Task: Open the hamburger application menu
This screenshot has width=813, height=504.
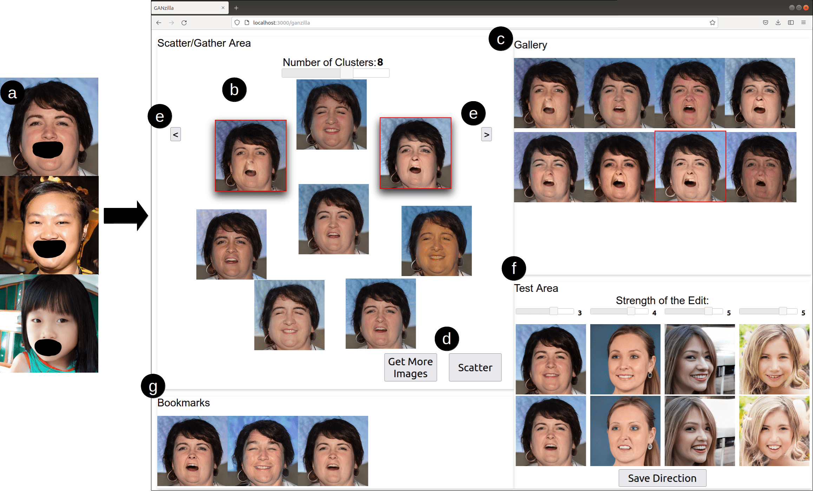Action: point(803,22)
